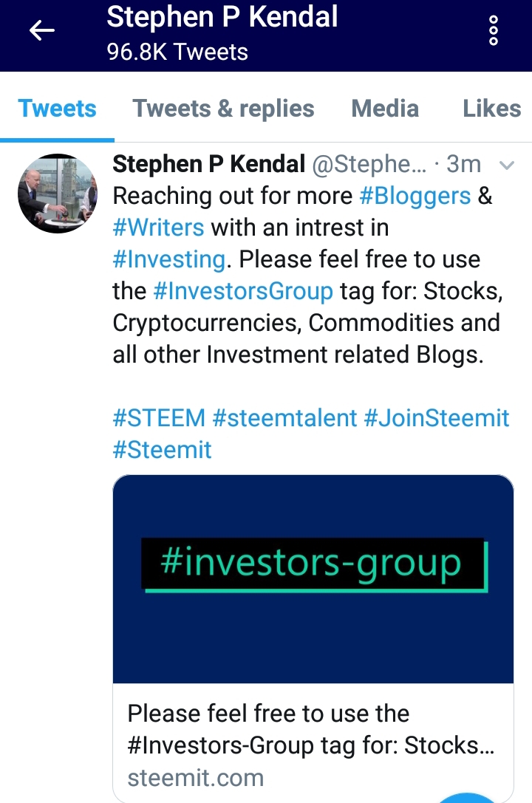Open the #steemtalent hashtag

tap(284, 418)
